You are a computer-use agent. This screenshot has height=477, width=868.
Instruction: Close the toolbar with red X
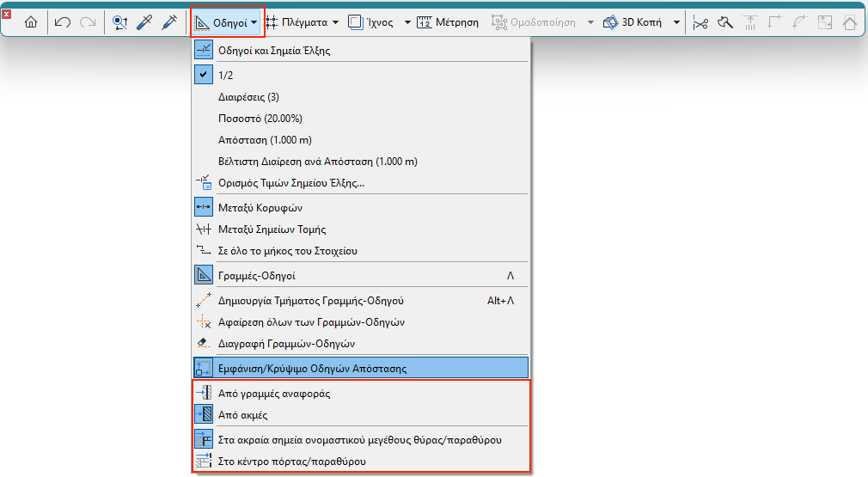[x=6, y=15]
